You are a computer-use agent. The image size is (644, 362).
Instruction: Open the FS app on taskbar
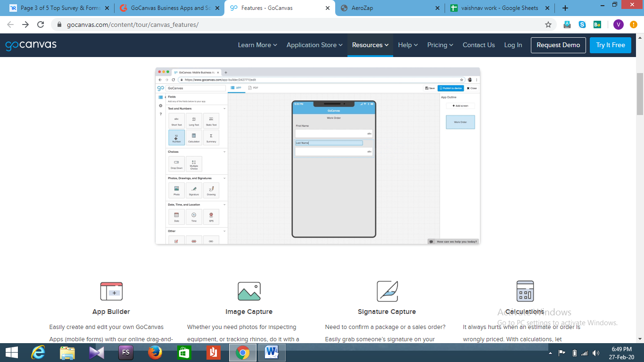pyautogui.click(x=126, y=353)
